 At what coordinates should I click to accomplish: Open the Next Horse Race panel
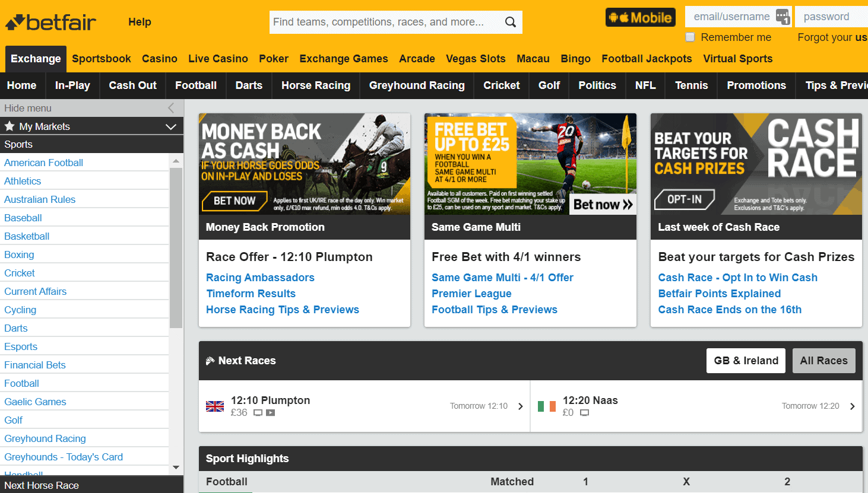tap(91, 485)
